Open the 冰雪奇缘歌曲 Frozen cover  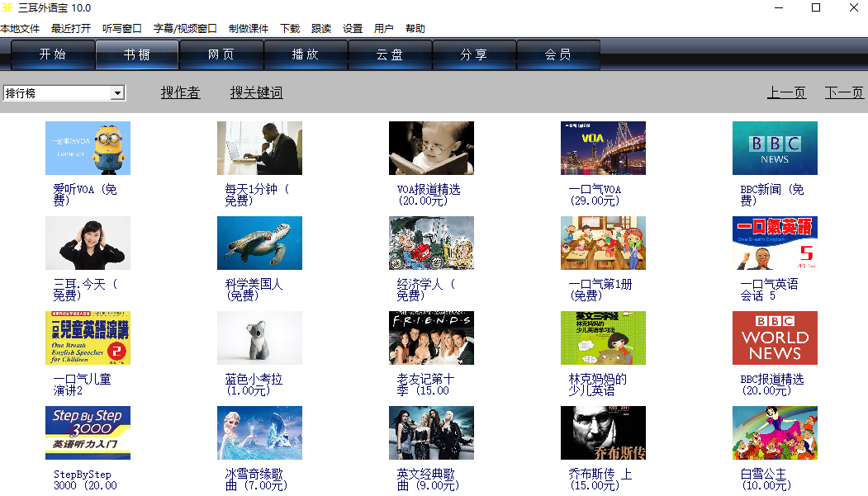[x=259, y=433]
